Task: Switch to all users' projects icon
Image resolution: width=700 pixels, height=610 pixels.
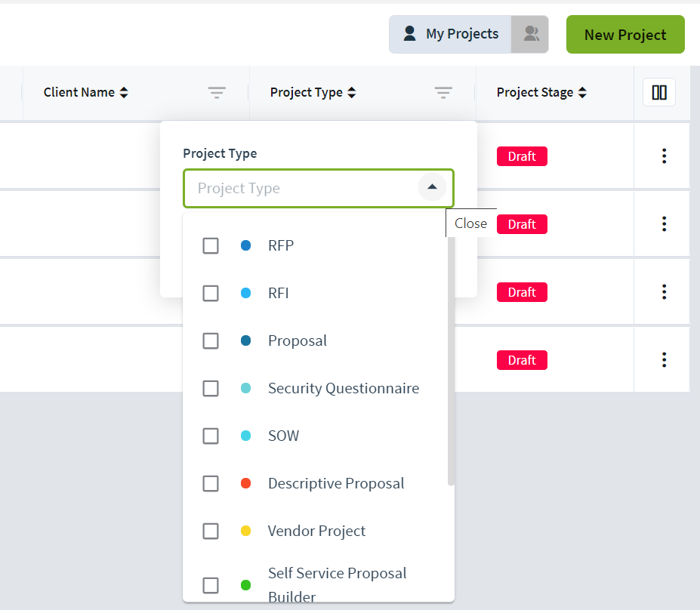Action: coord(530,34)
